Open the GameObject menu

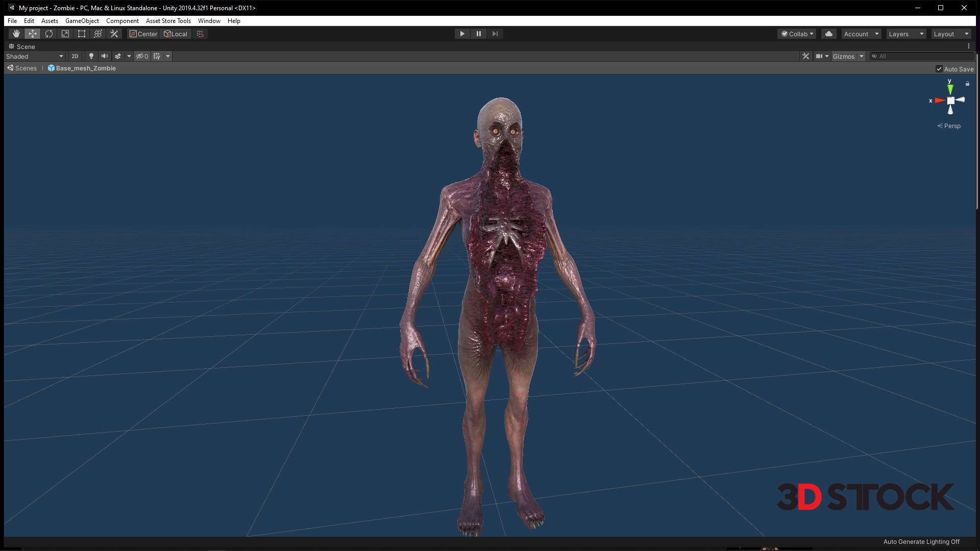[82, 21]
